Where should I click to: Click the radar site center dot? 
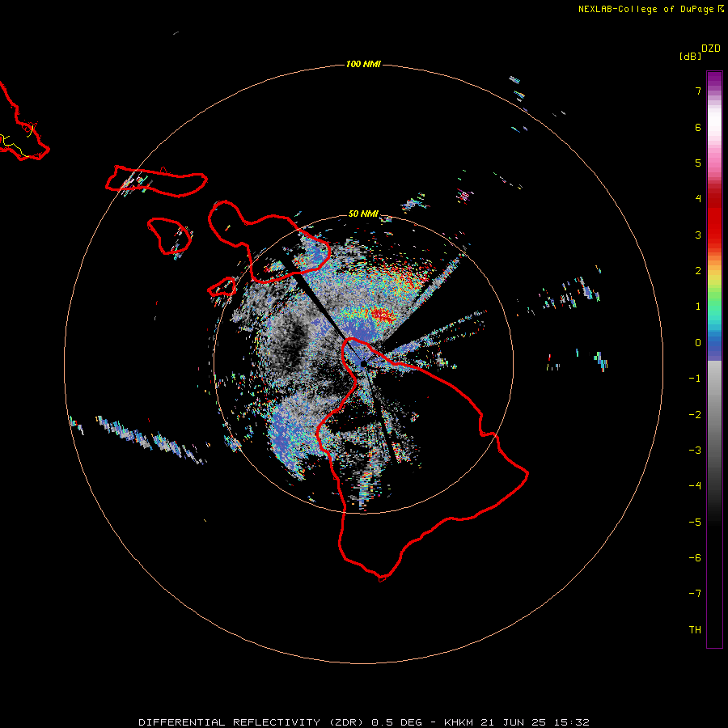[363, 364]
